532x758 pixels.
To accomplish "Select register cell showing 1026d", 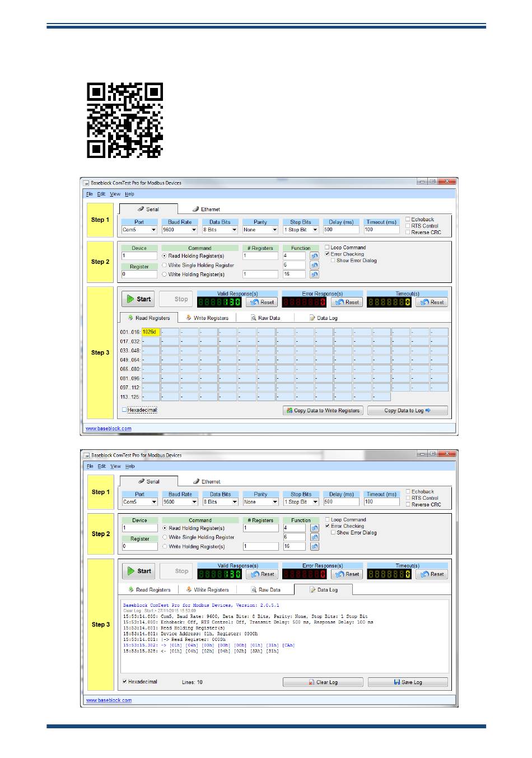I will click(151, 332).
